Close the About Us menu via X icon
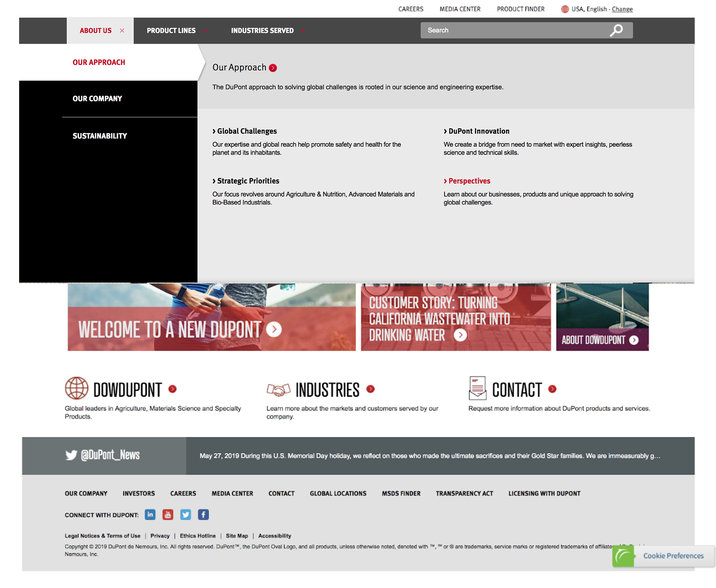 pyautogui.click(x=122, y=31)
